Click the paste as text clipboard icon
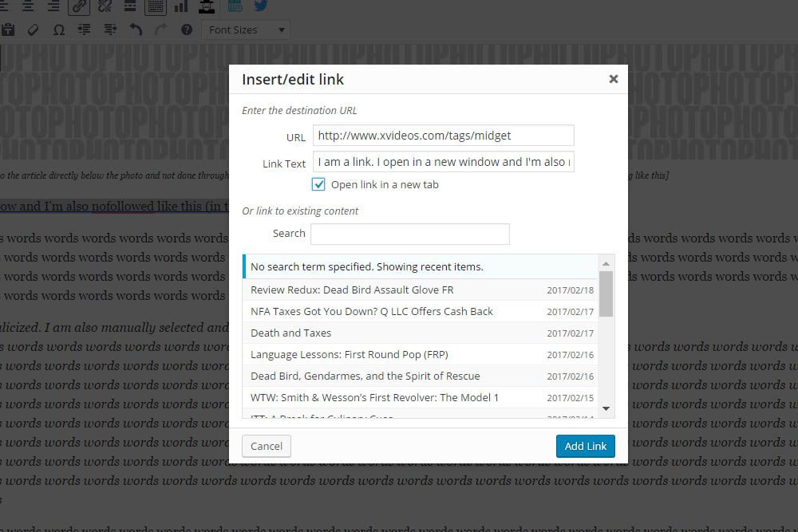798x532 pixels. coord(8,30)
